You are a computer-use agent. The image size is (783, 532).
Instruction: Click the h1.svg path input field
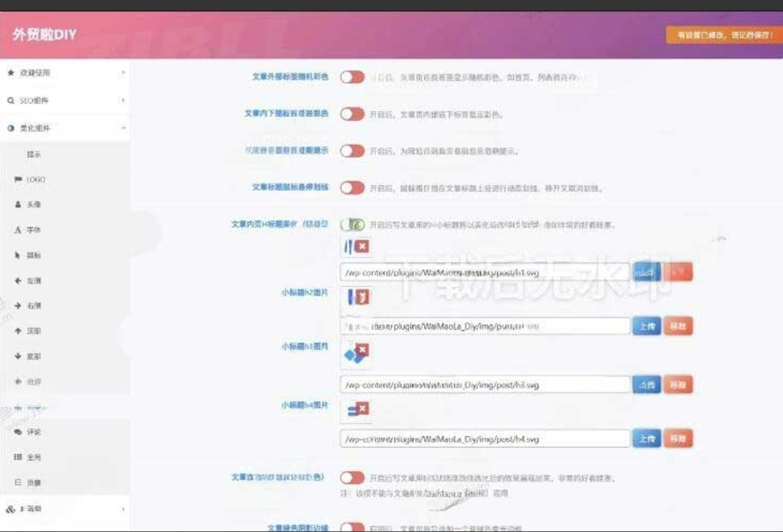(x=485, y=272)
